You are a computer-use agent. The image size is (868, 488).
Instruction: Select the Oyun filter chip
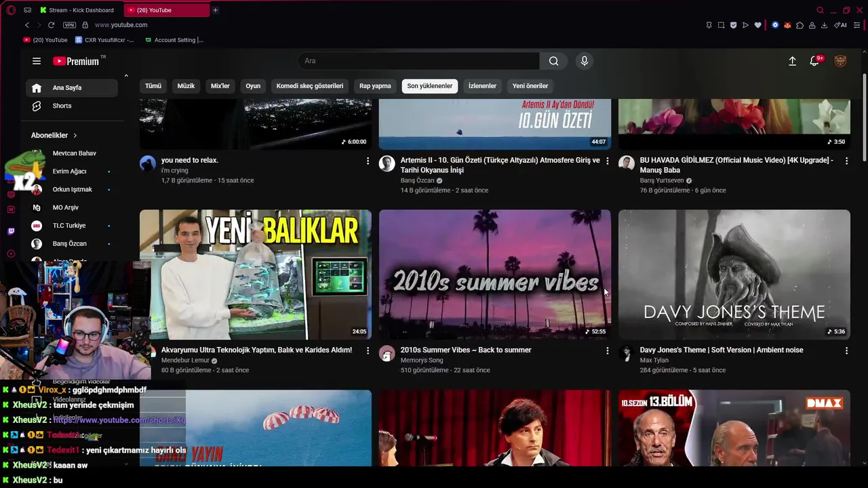click(x=253, y=86)
